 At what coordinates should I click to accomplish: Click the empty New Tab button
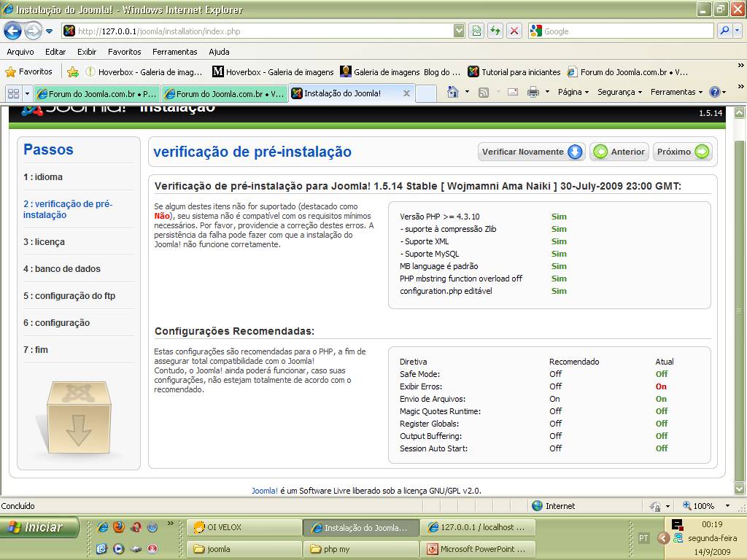pyautogui.click(x=426, y=94)
